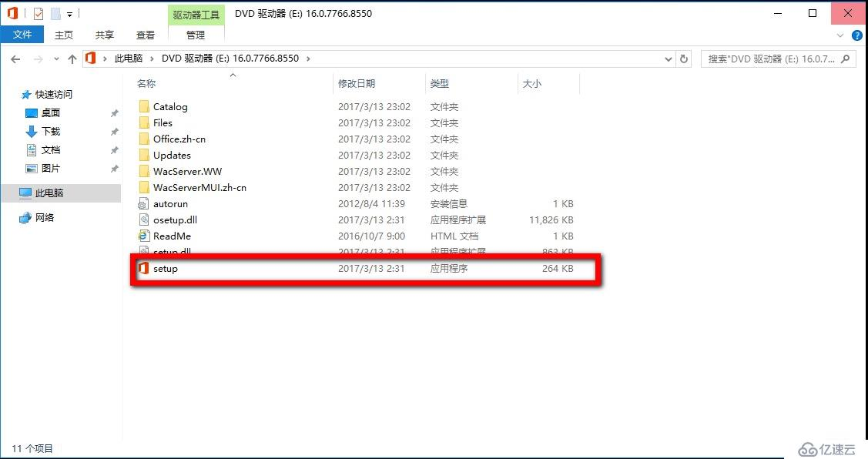Click 此电脑 in the address bar
This screenshot has height=459, width=868.
[129, 58]
